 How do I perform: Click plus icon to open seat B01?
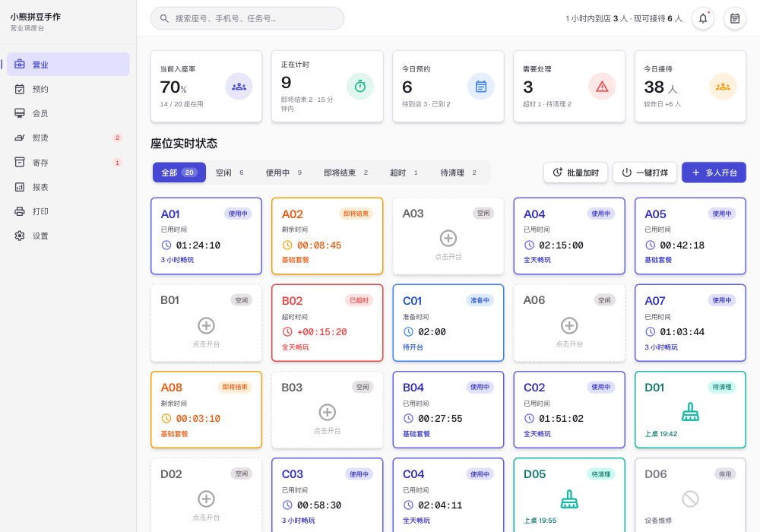(207, 325)
